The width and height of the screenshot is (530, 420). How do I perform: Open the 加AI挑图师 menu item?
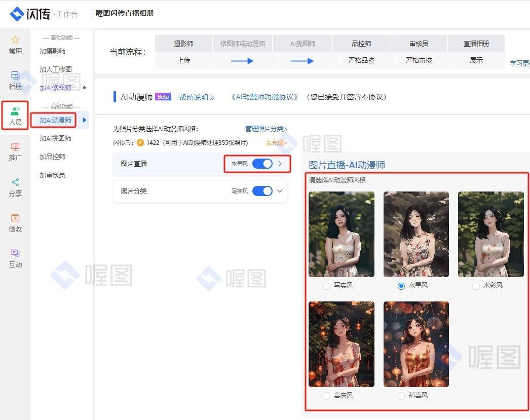point(55,138)
